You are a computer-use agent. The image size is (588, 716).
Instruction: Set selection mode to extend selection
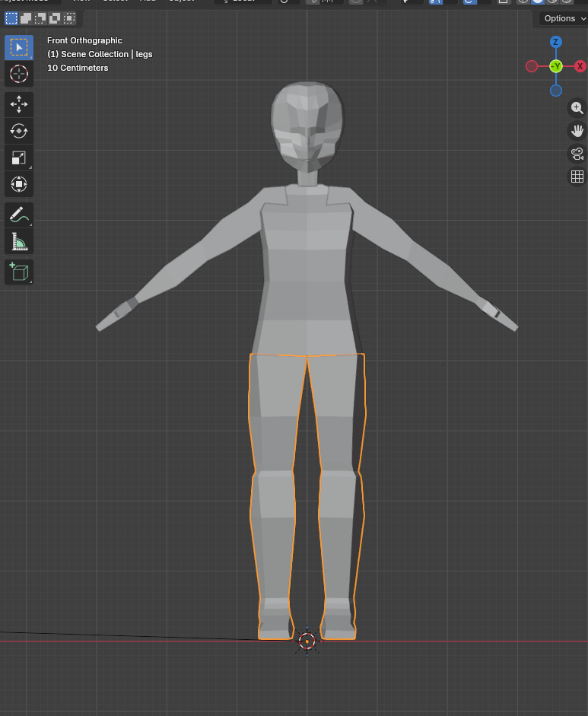click(26, 18)
